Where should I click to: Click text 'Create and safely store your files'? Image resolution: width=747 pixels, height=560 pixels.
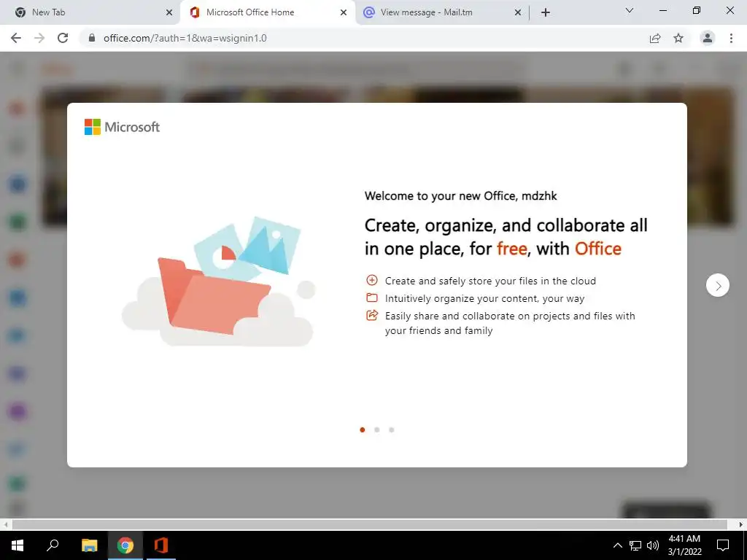coord(461,281)
